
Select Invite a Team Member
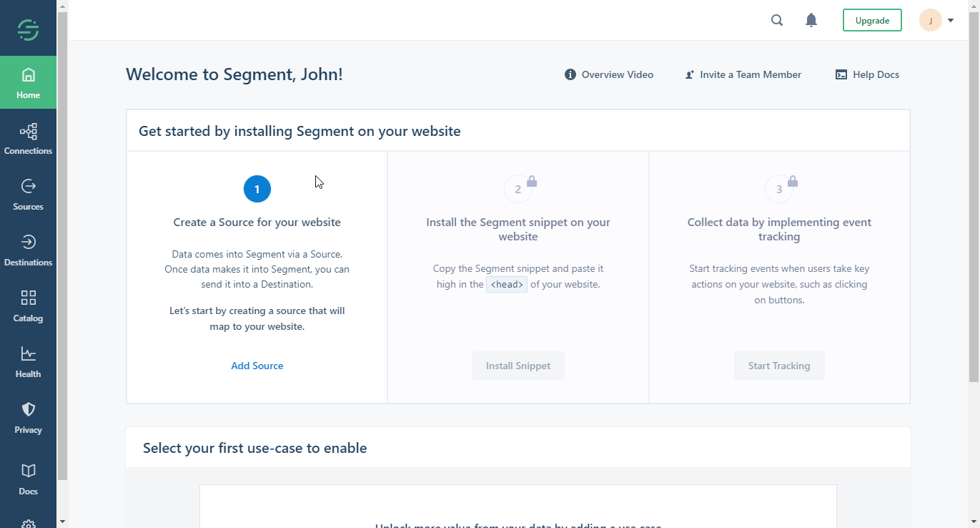pyautogui.click(x=743, y=74)
